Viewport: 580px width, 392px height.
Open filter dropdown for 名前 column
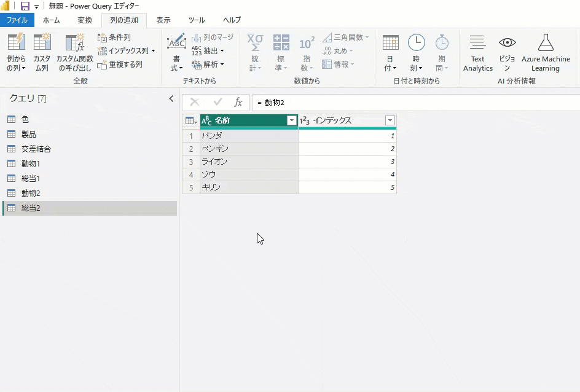(x=292, y=120)
